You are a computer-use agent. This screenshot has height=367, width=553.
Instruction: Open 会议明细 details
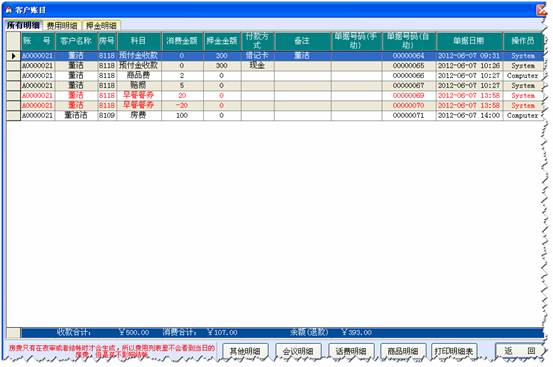click(298, 351)
